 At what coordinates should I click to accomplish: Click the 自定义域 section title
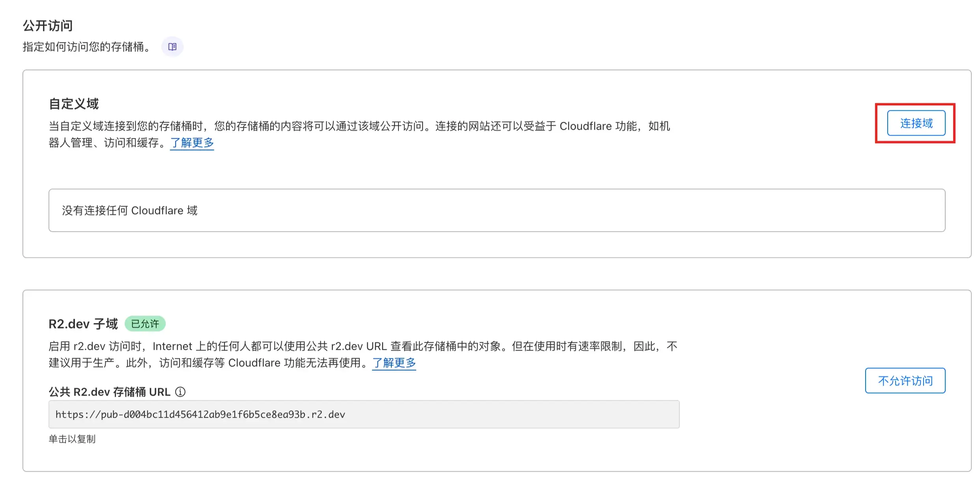click(x=74, y=104)
